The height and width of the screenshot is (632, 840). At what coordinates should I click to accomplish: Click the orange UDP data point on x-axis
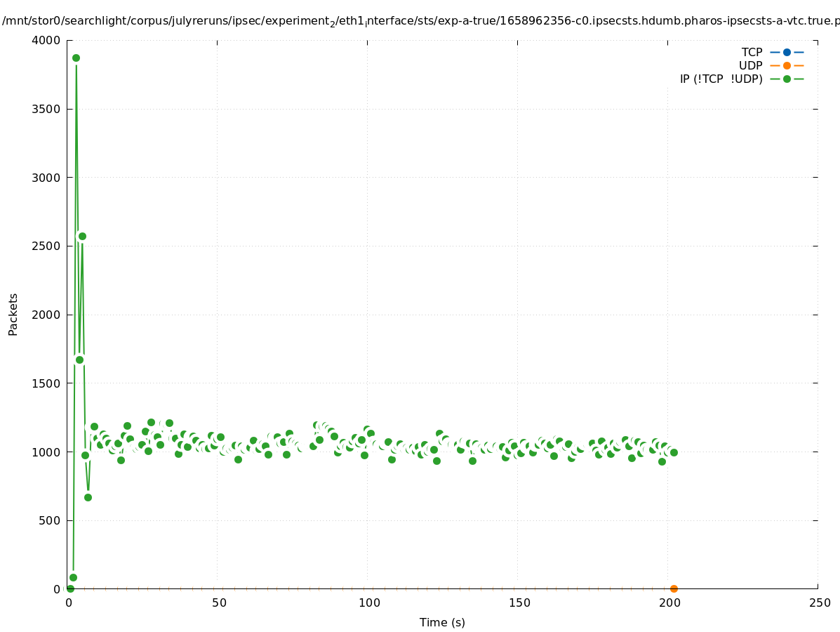pyautogui.click(x=674, y=588)
